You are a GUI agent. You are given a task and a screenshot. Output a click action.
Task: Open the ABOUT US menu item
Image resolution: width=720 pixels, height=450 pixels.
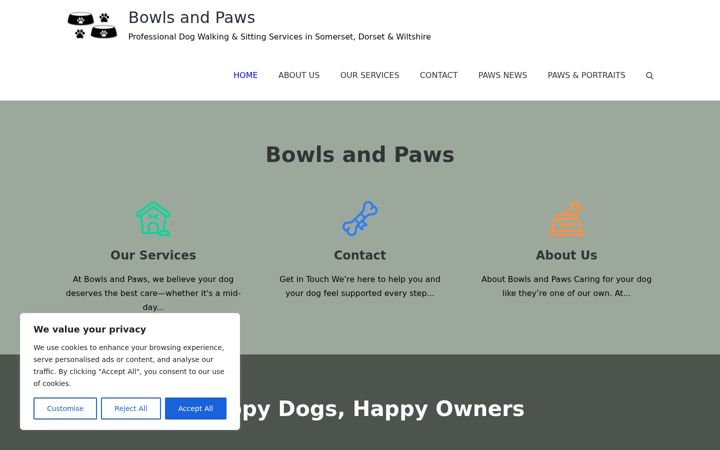[299, 75]
